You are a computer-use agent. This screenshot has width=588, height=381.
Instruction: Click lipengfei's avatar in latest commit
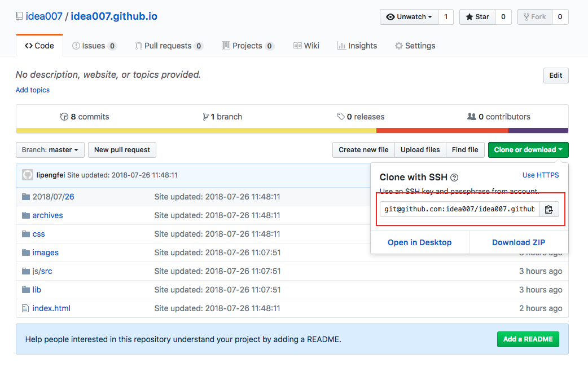(x=28, y=175)
